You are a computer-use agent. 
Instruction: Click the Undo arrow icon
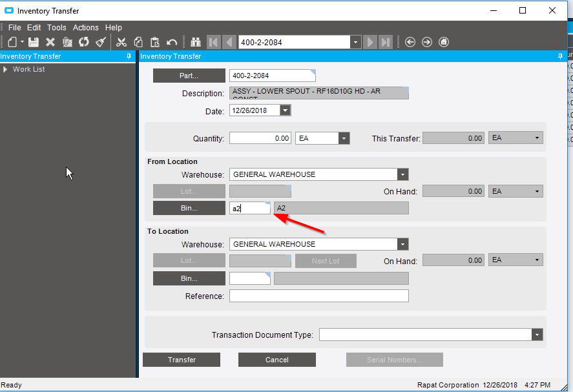[x=172, y=42]
